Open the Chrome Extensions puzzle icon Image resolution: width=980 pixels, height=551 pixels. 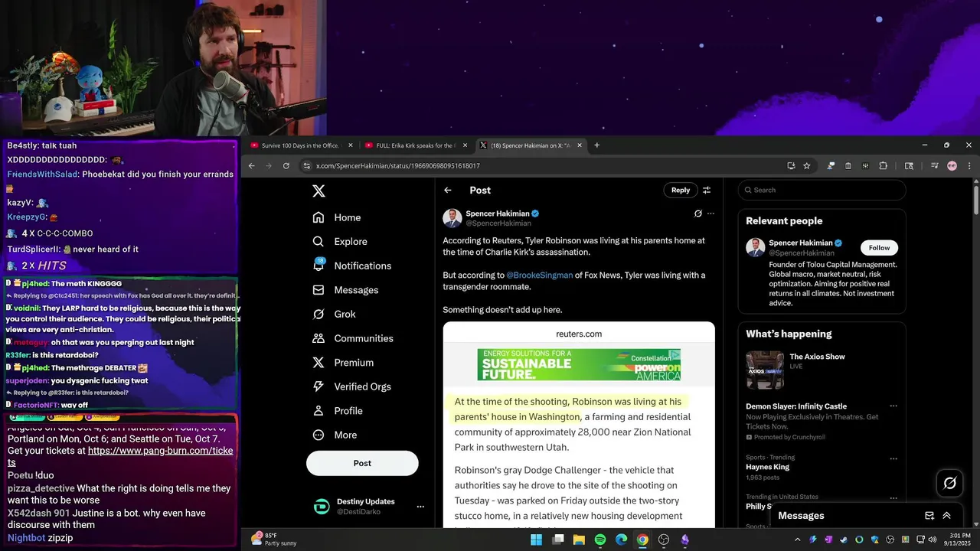883,165
